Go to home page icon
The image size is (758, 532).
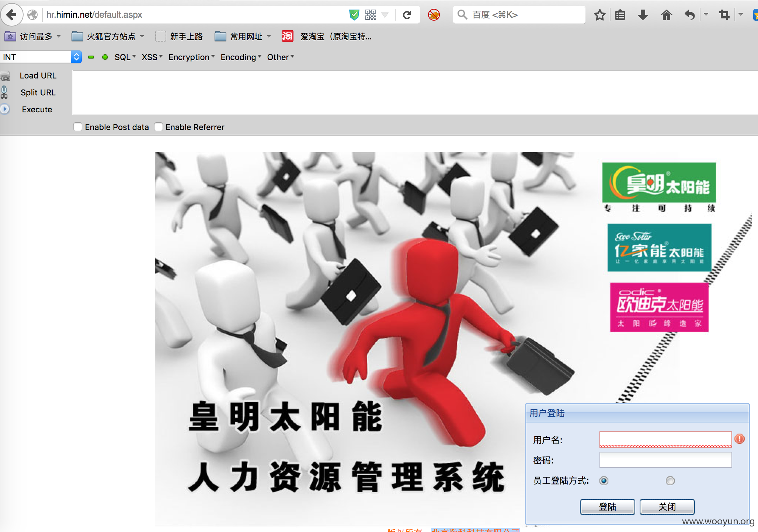point(666,15)
